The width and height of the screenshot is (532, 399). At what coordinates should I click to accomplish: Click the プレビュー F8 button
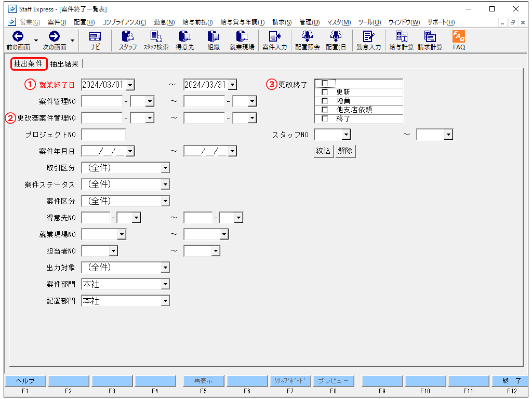pyautogui.click(x=333, y=381)
